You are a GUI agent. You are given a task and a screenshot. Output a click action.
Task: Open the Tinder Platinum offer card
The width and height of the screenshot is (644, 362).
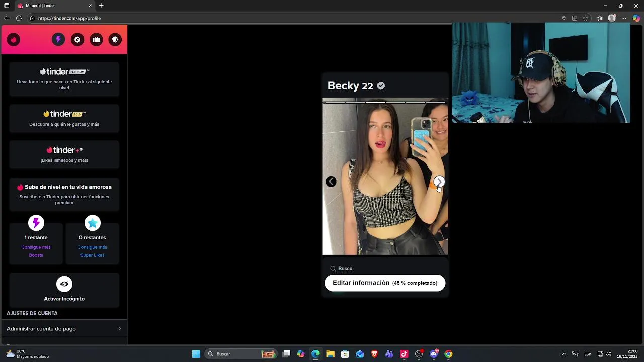64,79
